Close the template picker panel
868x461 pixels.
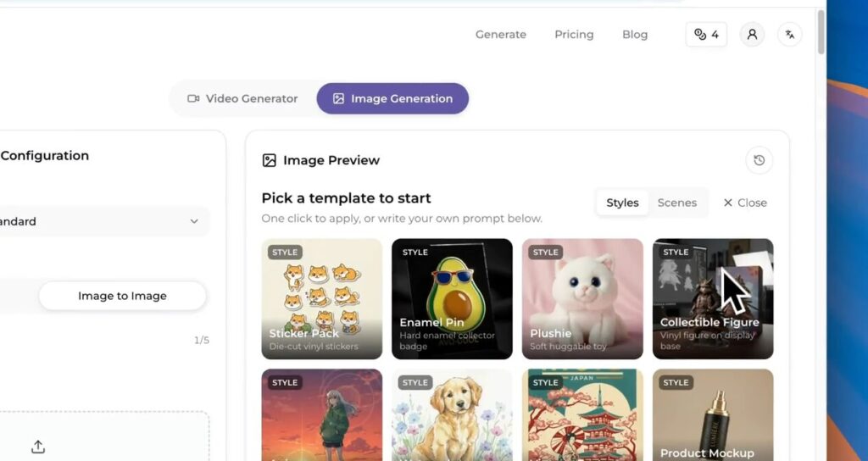[745, 203]
